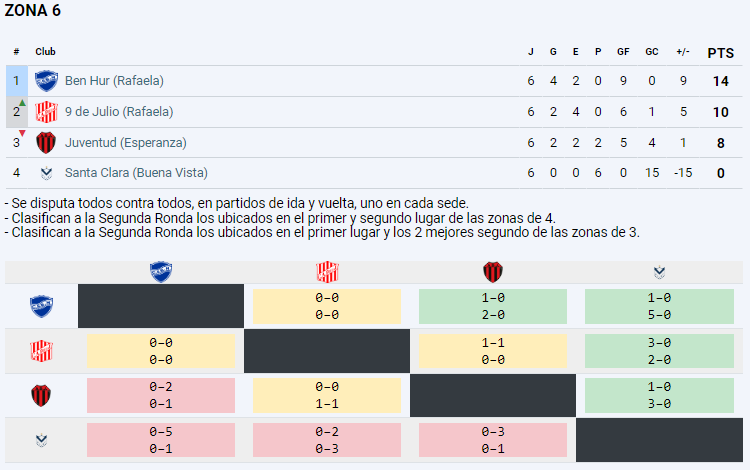Click Ben Hur crest in standings table
Viewport: 750px width, 470px height.
click(46, 81)
